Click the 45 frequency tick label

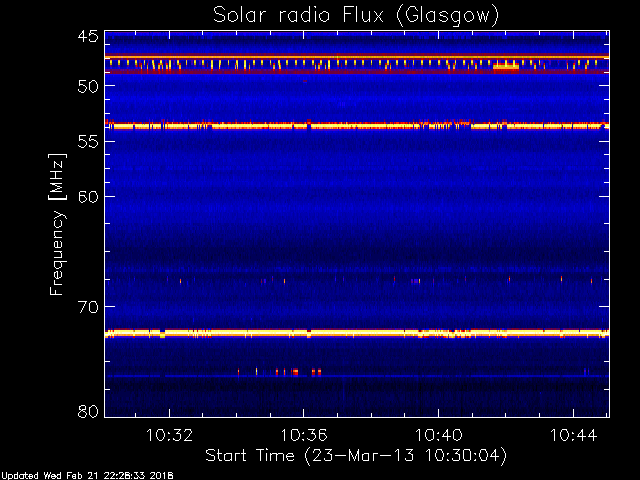pos(88,37)
